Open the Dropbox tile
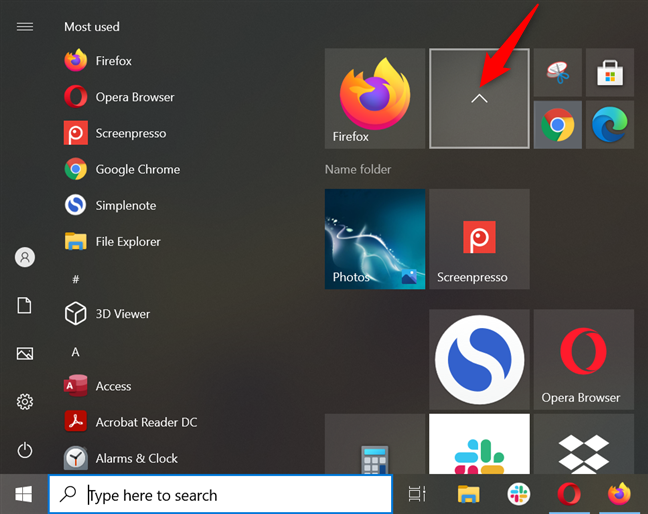Viewport: 648px width, 514px height. pyautogui.click(x=584, y=444)
